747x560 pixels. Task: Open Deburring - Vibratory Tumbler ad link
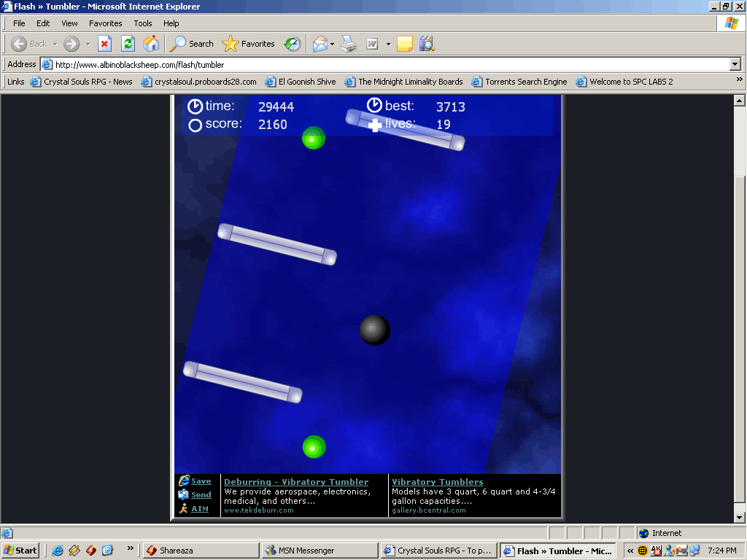pos(296,482)
